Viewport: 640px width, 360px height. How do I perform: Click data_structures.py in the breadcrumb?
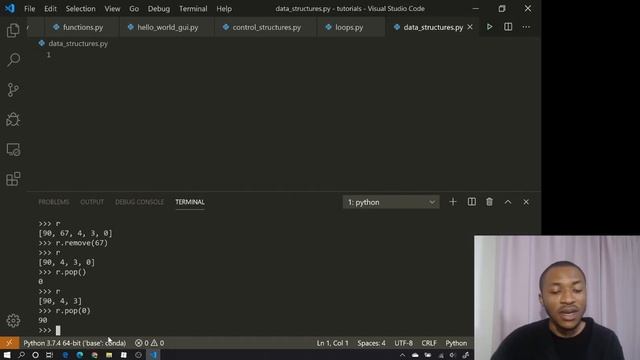click(x=78, y=44)
